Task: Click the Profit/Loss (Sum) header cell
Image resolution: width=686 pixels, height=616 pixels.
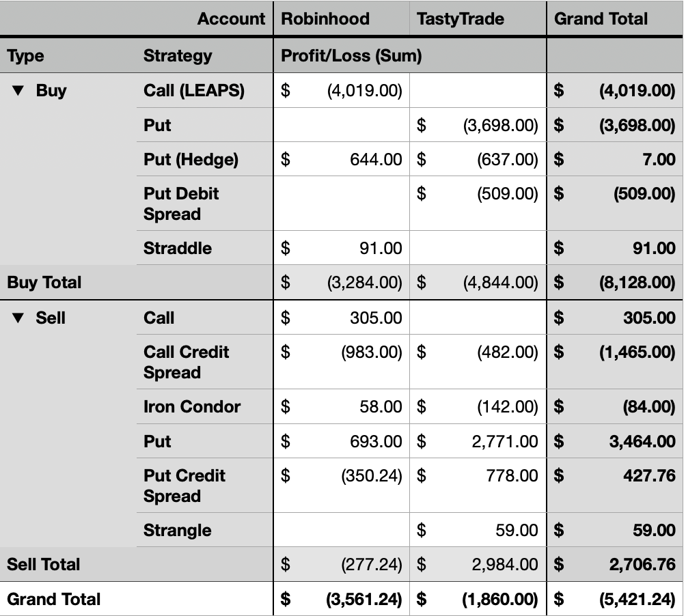Action: [x=351, y=56]
